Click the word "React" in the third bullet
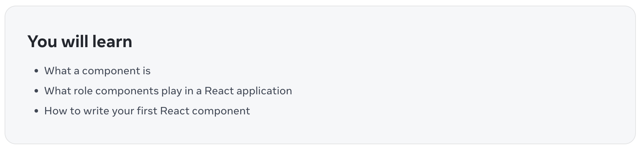Image resolution: width=644 pixels, height=152 pixels. (174, 111)
